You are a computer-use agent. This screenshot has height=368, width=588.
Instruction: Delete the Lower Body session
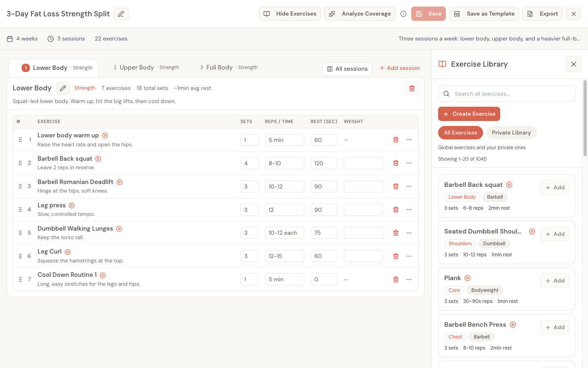(x=412, y=88)
